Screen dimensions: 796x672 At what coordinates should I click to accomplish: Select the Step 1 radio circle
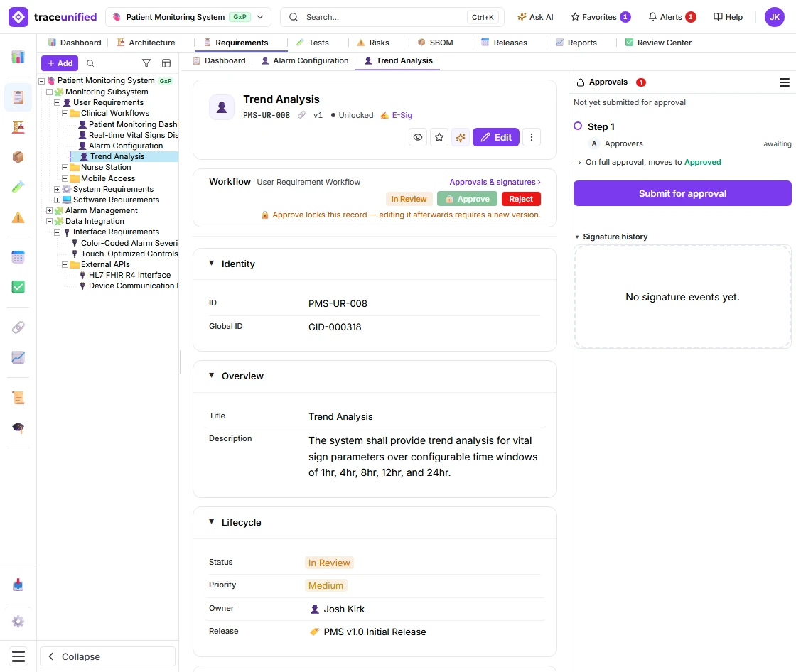578,126
